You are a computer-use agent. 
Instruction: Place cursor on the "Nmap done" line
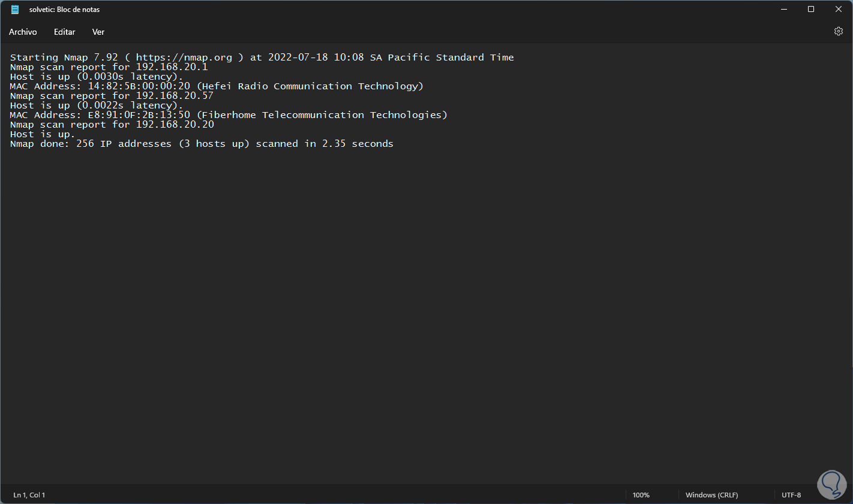click(x=202, y=144)
